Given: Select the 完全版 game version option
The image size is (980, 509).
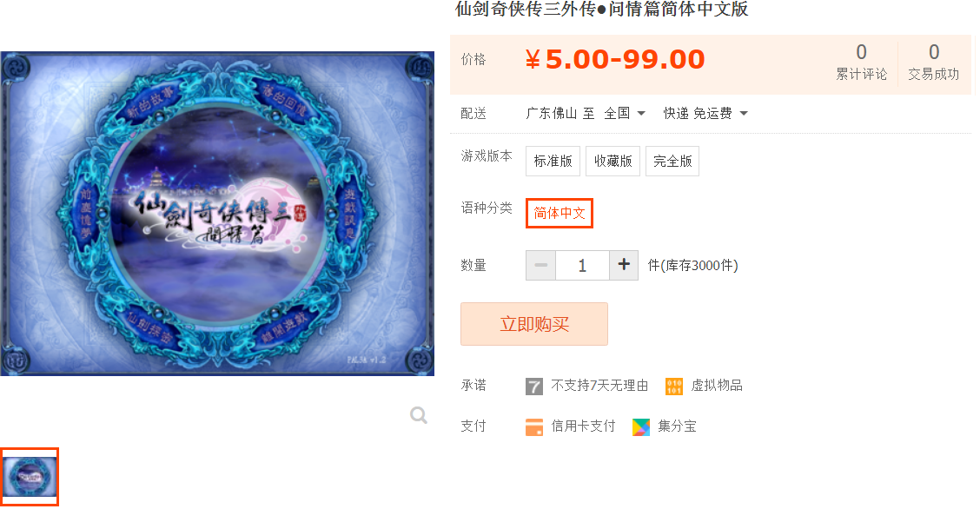Looking at the screenshot, I should (x=672, y=162).
